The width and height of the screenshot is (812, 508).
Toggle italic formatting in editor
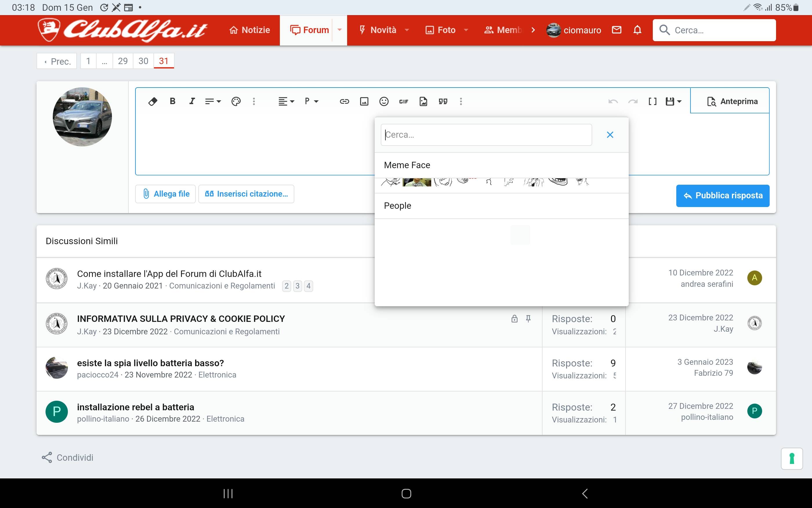pyautogui.click(x=192, y=101)
